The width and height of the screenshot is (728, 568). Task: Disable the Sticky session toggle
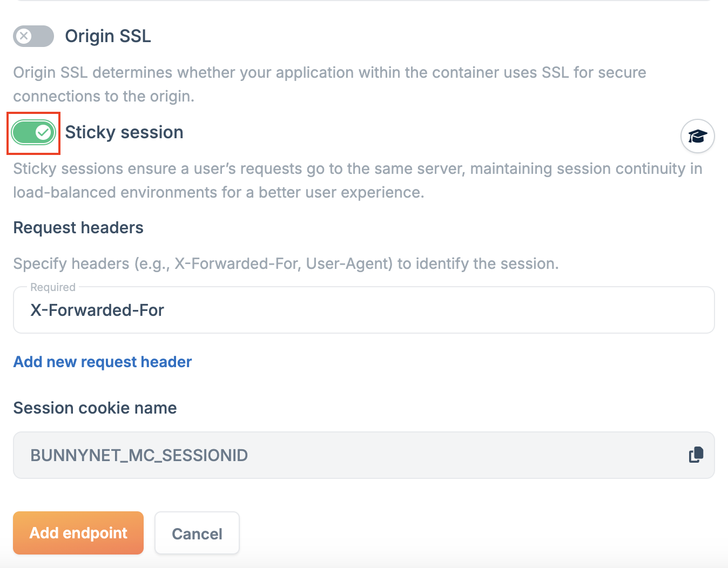pos(33,132)
